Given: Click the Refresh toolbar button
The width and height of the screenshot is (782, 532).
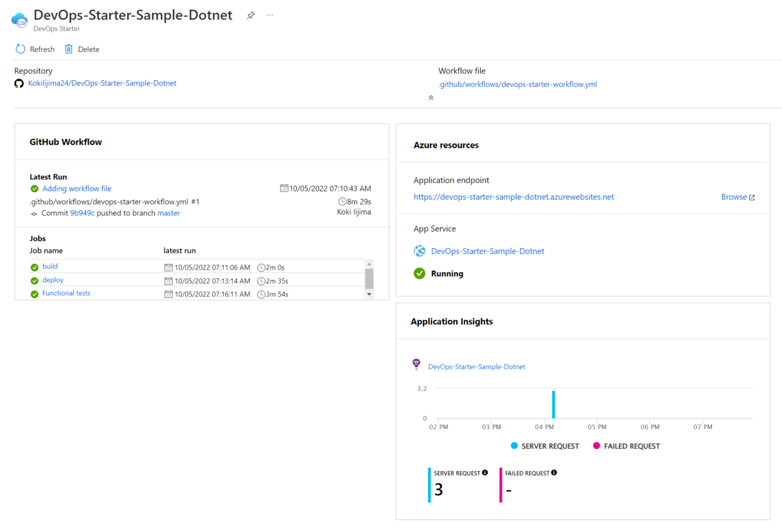Looking at the screenshot, I should (35, 49).
